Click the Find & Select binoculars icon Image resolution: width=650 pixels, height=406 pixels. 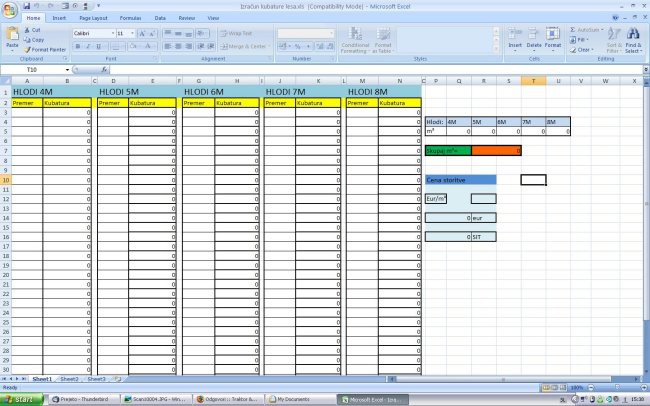click(633, 38)
